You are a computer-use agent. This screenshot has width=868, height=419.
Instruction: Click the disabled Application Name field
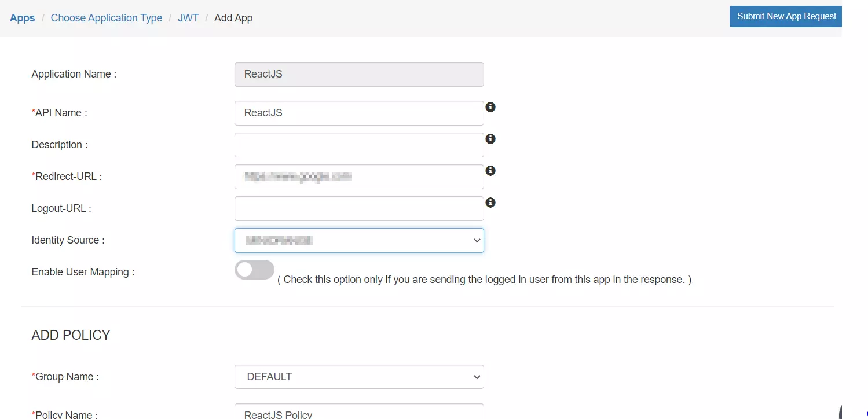[x=358, y=73]
